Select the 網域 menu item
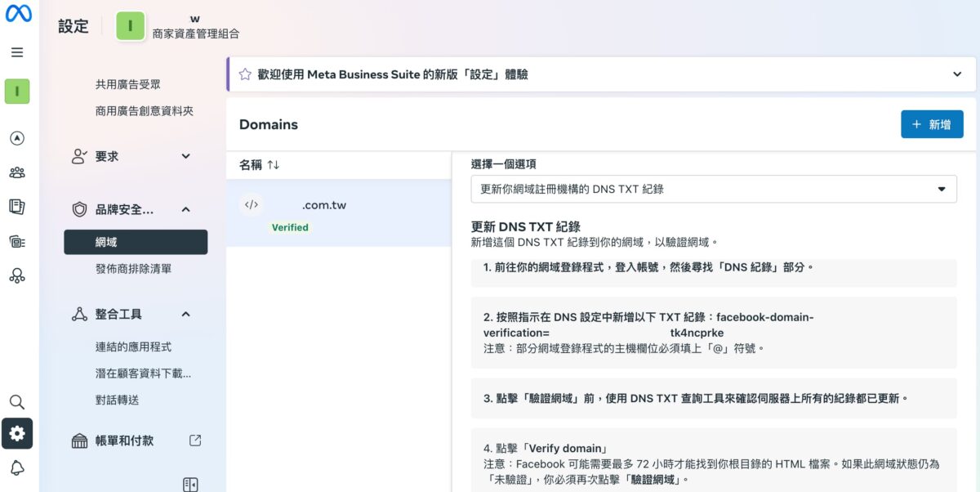The height and width of the screenshot is (492, 980). pyautogui.click(x=136, y=242)
